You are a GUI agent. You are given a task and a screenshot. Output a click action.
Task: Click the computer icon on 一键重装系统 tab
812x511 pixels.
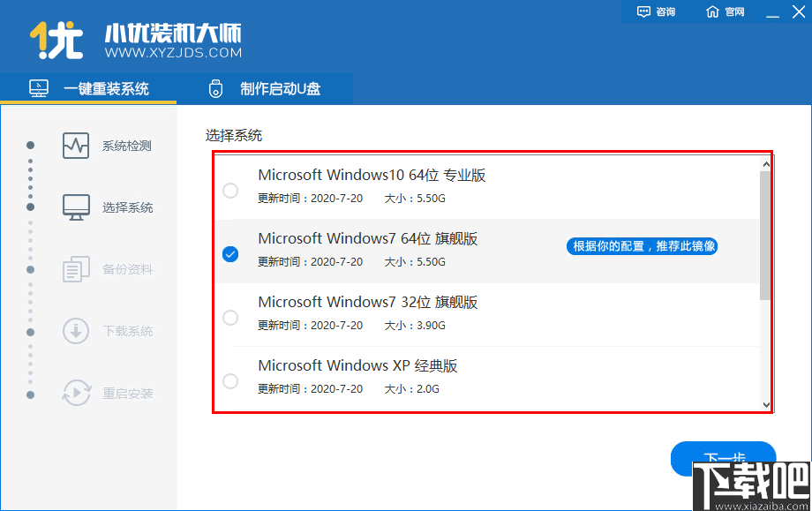[39, 88]
